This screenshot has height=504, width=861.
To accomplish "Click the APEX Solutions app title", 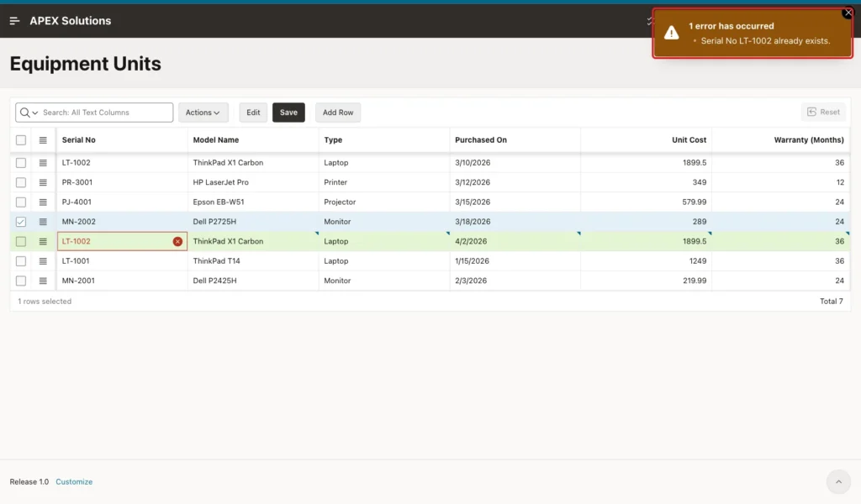I will (x=71, y=21).
